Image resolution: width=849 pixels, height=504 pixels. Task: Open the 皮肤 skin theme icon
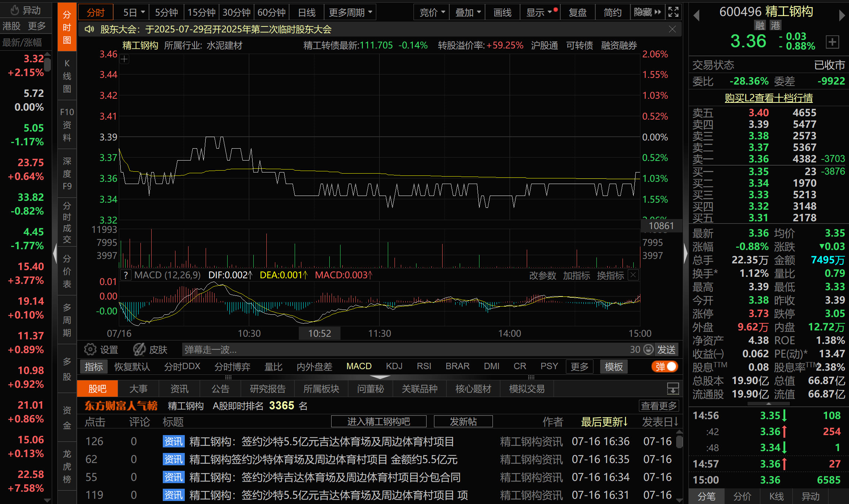[x=151, y=349]
